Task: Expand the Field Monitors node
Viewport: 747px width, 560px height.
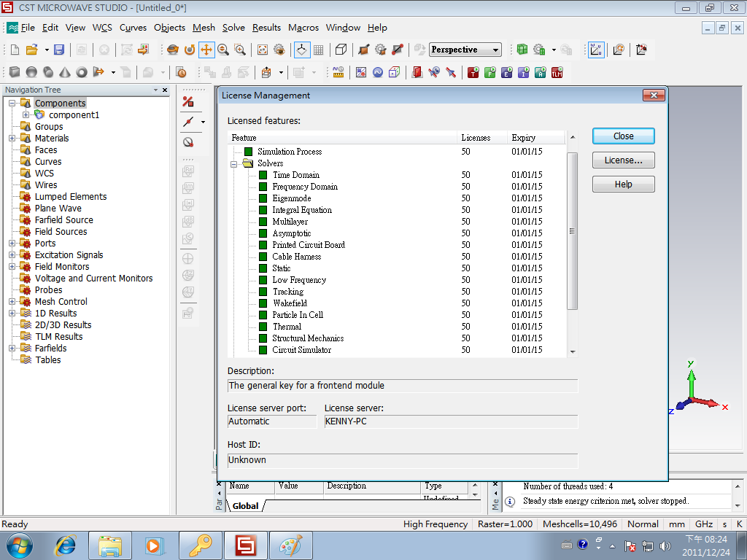Action: tap(12, 266)
